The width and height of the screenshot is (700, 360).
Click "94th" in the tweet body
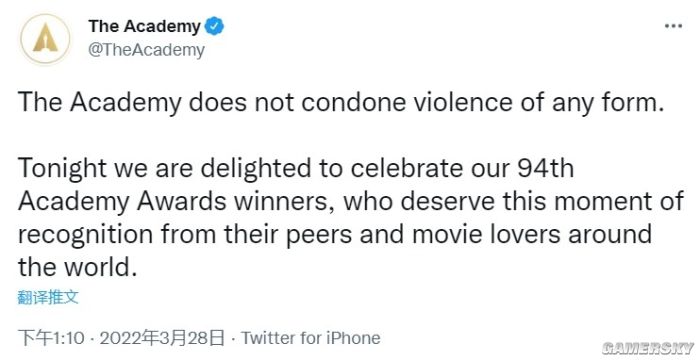point(546,168)
